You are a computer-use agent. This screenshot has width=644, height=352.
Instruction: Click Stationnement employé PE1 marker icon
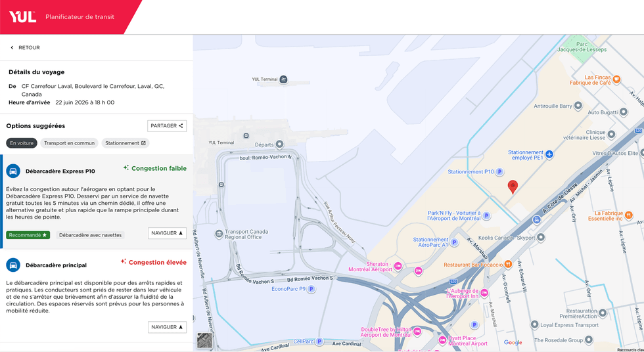tap(549, 155)
